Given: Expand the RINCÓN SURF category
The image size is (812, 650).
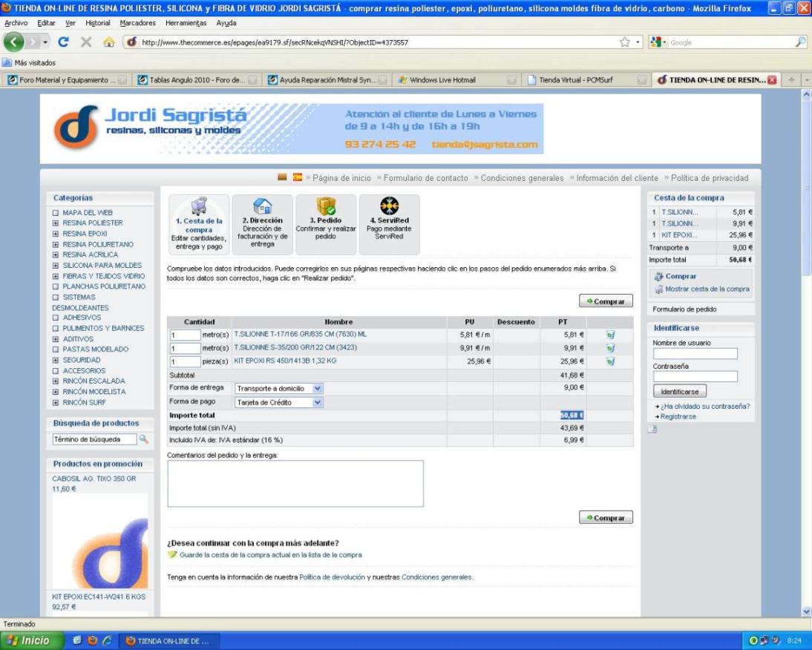Looking at the screenshot, I should pos(56,403).
